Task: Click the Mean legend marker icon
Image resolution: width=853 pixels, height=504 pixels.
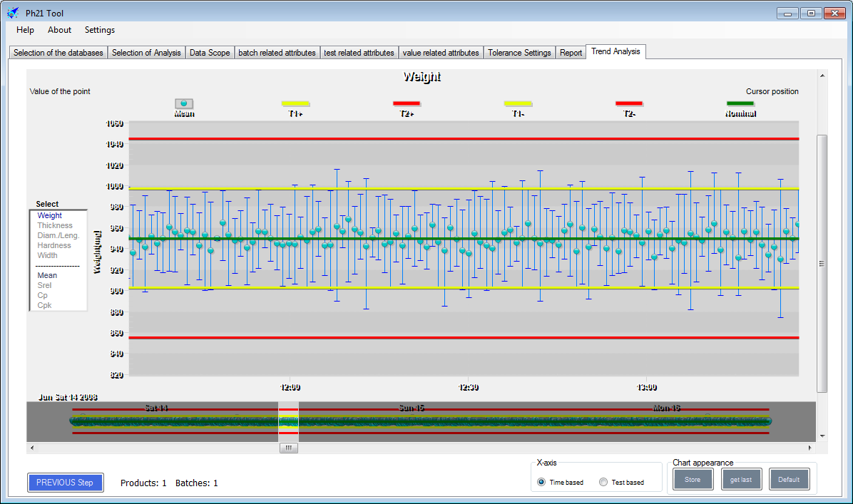Action: (x=184, y=103)
